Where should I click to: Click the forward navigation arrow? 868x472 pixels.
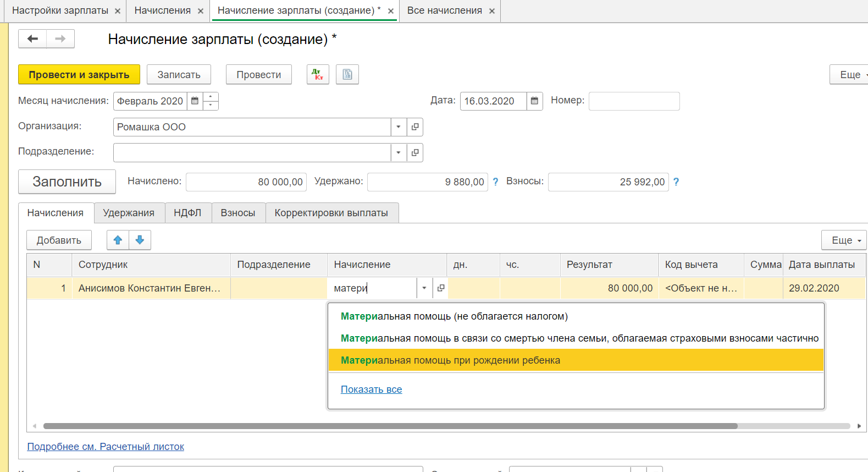(x=60, y=39)
